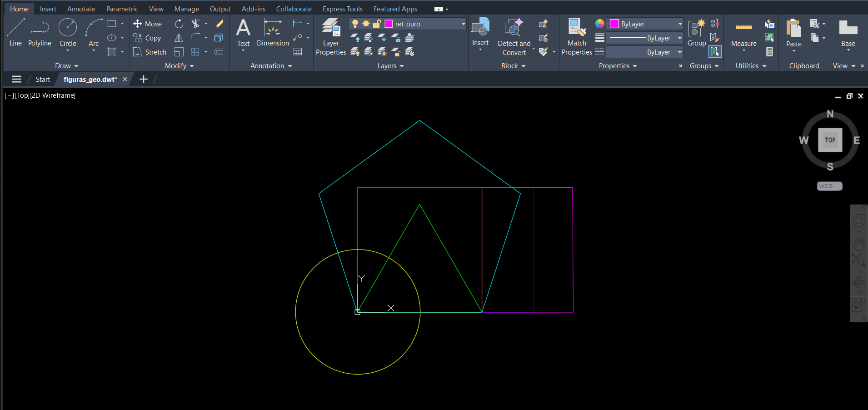The height and width of the screenshot is (410, 868).
Task: Toggle the lock on ret_ouro layer
Action: pyautogui.click(x=377, y=24)
